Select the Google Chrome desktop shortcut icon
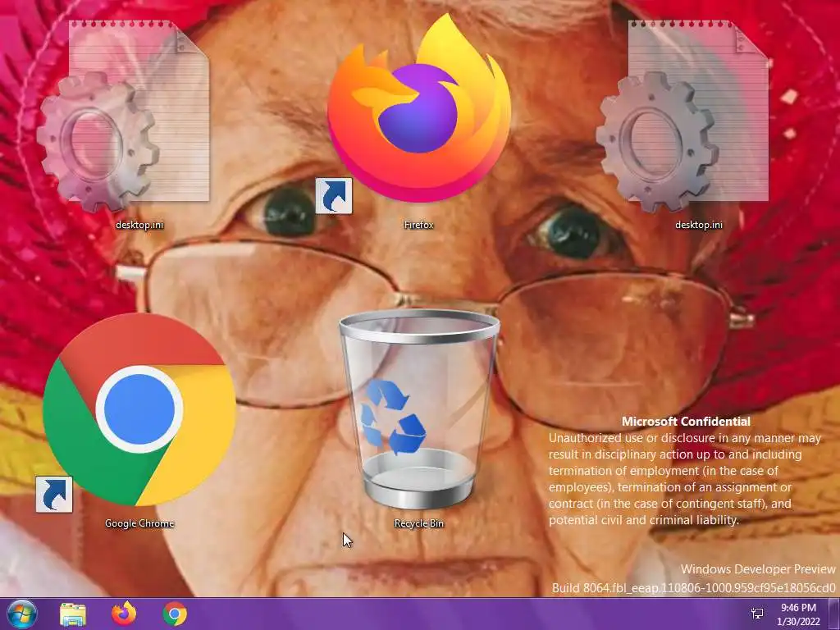 pos(138,412)
